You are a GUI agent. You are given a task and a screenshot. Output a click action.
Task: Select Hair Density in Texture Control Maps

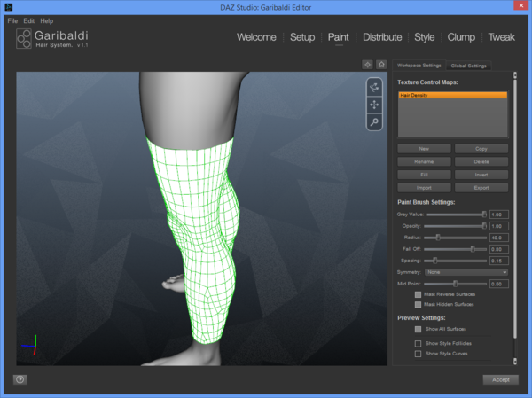click(452, 96)
